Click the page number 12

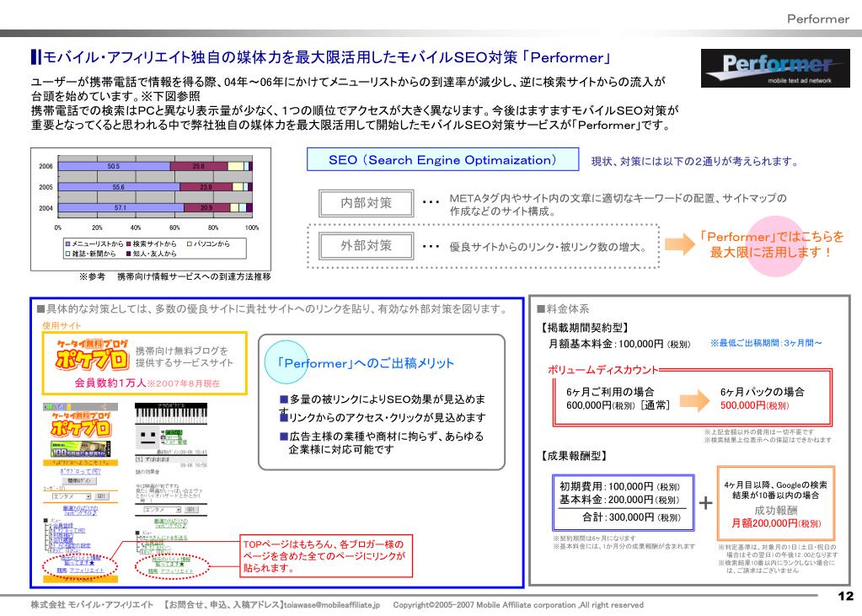point(845,596)
